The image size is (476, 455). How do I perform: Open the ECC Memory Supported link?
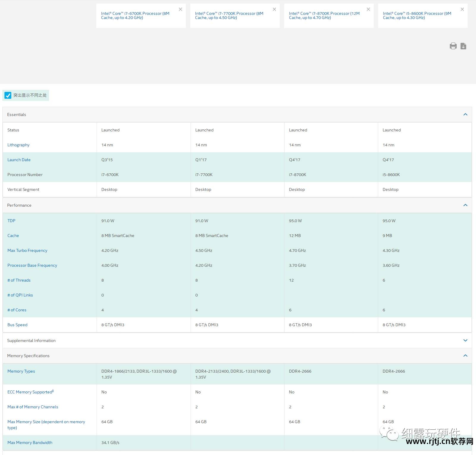pyautogui.click(x=30, y=392)
